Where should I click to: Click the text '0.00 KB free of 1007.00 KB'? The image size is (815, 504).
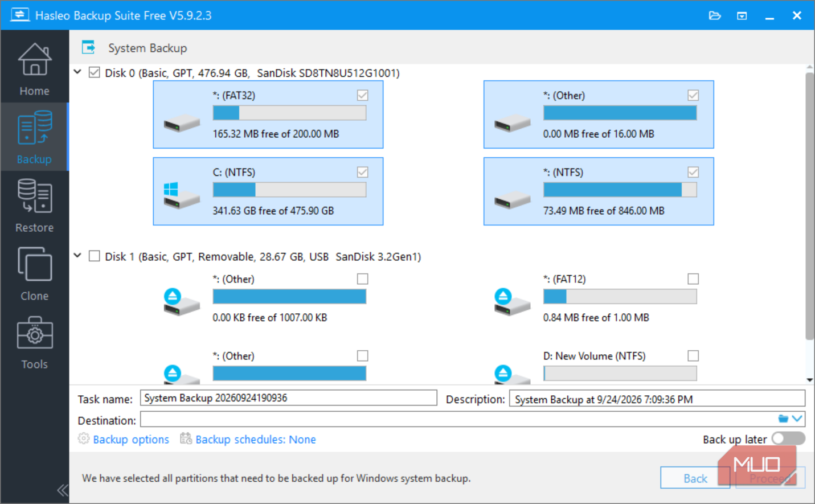coord(270,317)
